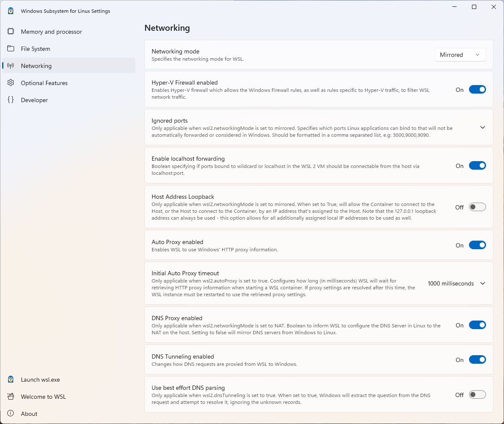This screenshot has width=504, height=424.
Task: Click the Optional Features gear icon
Action: (11, 82)
